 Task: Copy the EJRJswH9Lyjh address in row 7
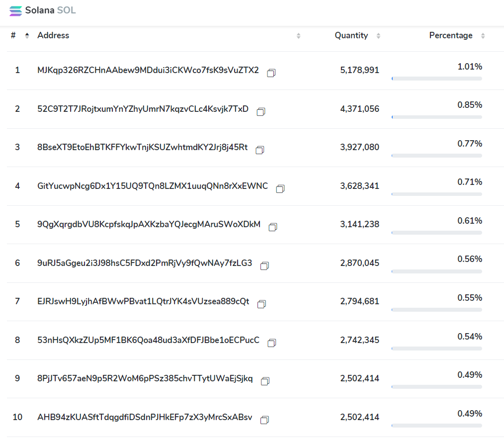(262, 304)
